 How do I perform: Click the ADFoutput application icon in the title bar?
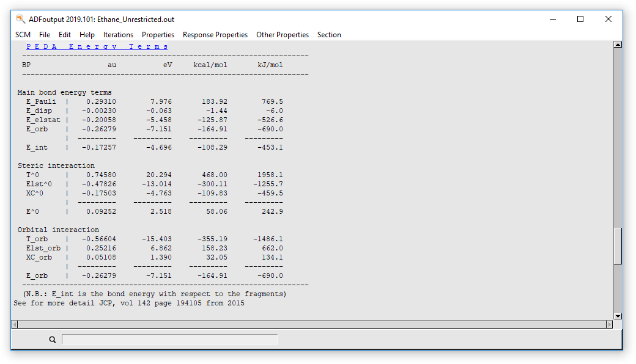pos(19,19)
